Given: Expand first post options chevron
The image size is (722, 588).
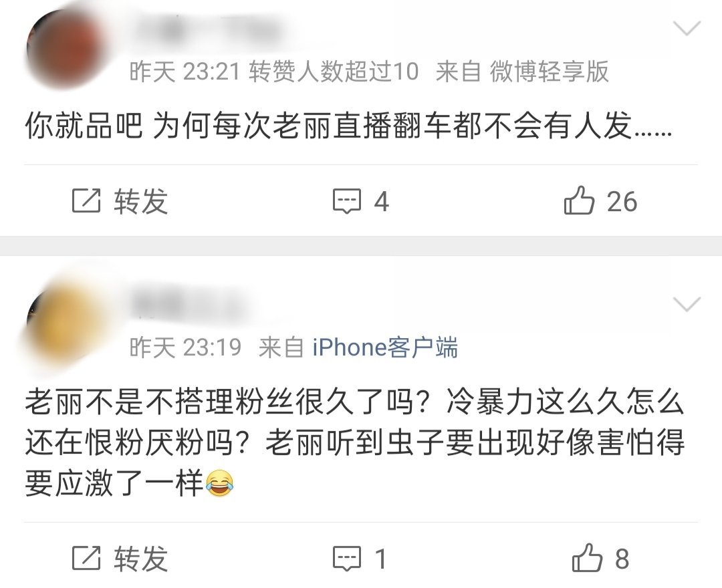Looking at the screenshot, I should [687, 29].
